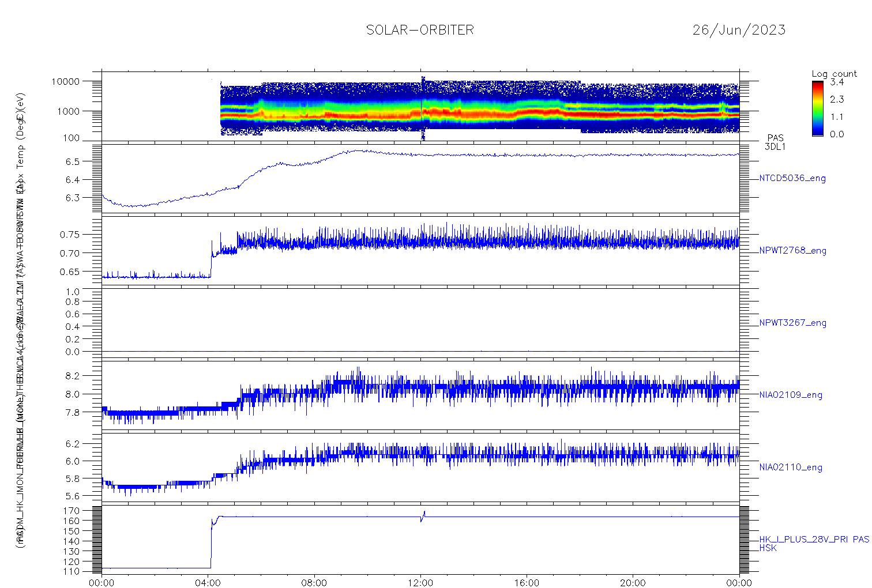
Task: Click the temperature curve peak near 09:30
Action: click(x=358, y=151)
